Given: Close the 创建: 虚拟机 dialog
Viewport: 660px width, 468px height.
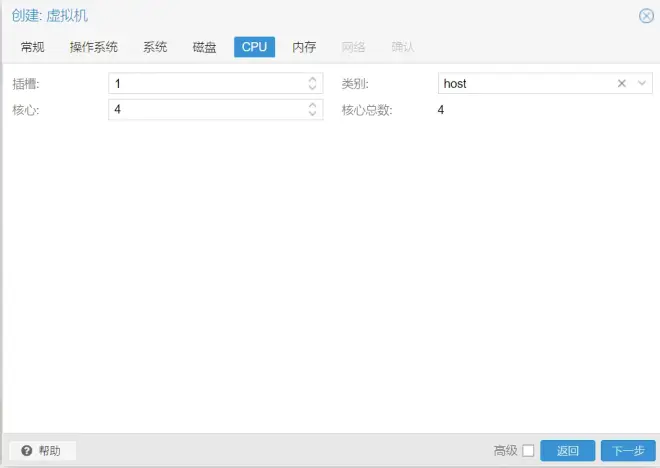Looking at the screenshot, I should 646,16.
